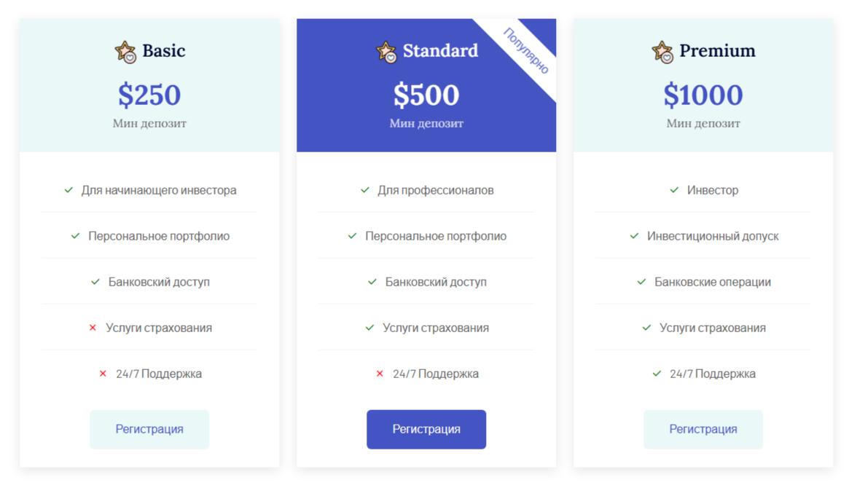857x504 pixels.
Task: Click the green checkmark beside Для начинающего инвестора
Action: click(69, 190)
